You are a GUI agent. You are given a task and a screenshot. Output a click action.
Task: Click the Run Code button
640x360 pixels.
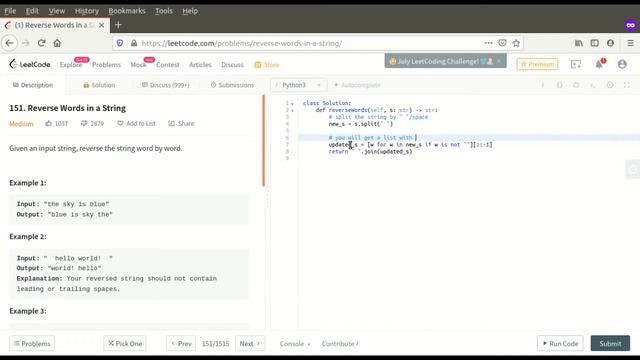click(x=560, y=344)
